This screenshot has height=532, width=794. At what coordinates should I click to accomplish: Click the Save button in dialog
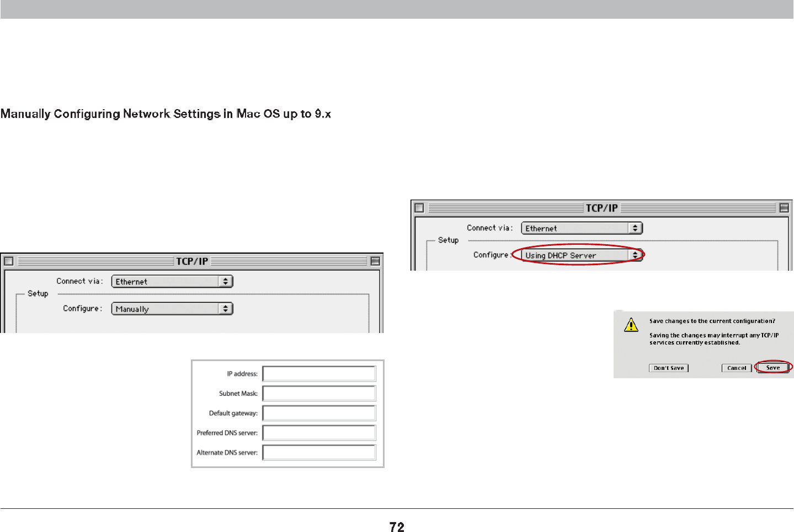(773, 368)
